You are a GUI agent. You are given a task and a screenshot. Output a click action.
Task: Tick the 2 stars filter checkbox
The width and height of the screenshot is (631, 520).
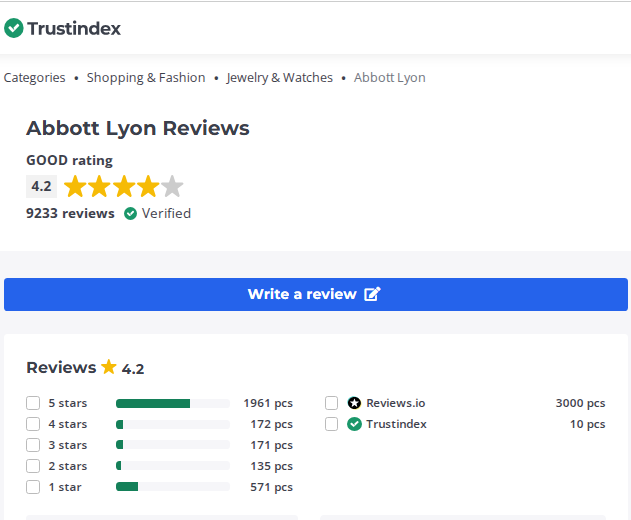[33, 466]
